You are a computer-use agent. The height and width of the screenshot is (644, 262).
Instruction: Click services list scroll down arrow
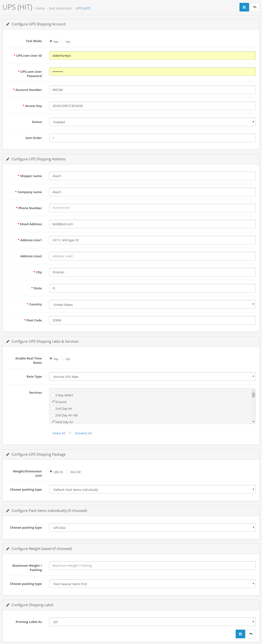click(253, 422)
